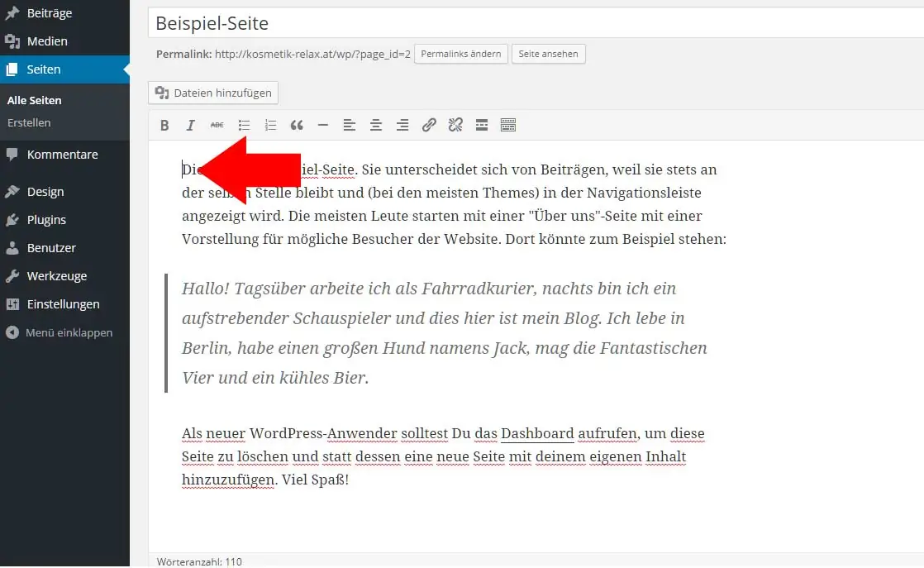Image resolution: width=924 pixels, height=568 pixels.
Task: Insert a bulleted list
Action: [x=244, y=125]
